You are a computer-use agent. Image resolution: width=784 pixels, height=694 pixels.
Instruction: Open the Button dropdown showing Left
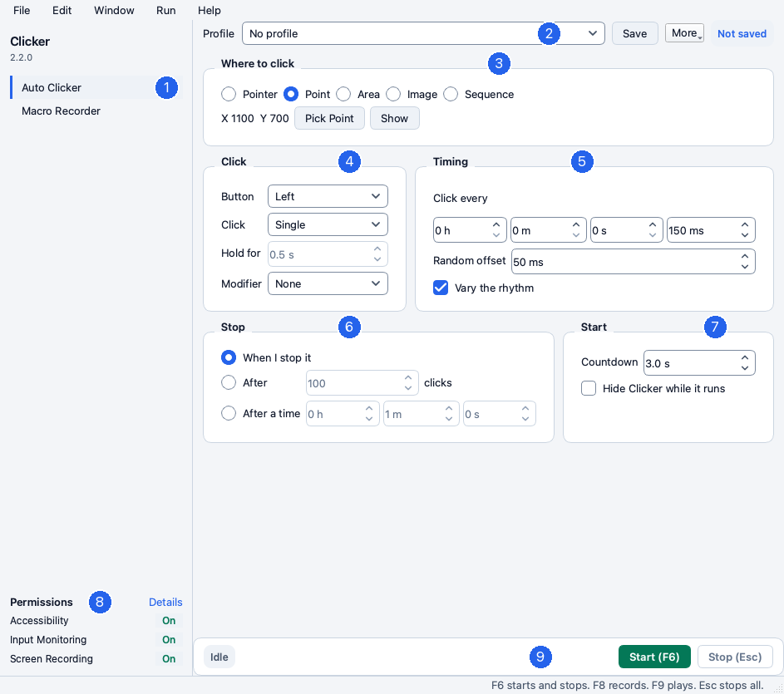(x=328, y=196)
